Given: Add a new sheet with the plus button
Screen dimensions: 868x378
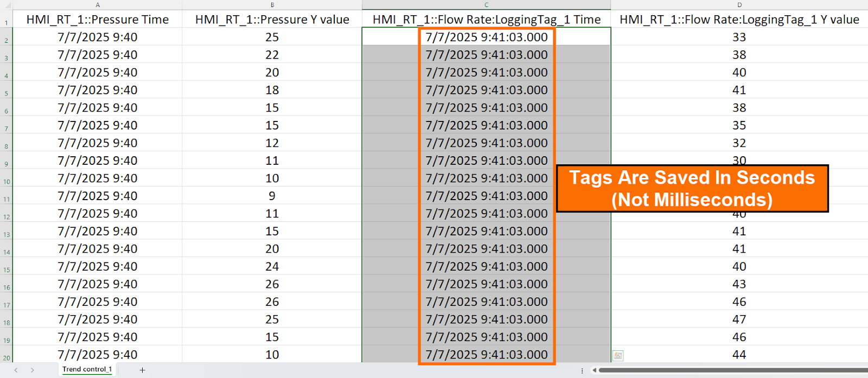Looking at the screenshot, I should pos(142,370).
